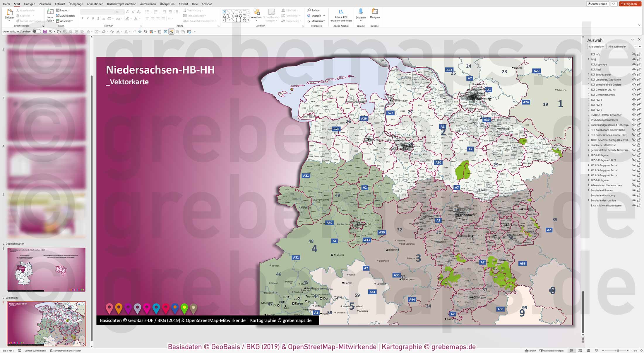The height and width of the screenshot is (353, 644).
Task: Open the Animationen tab
Action: click(x=95, y=4)
